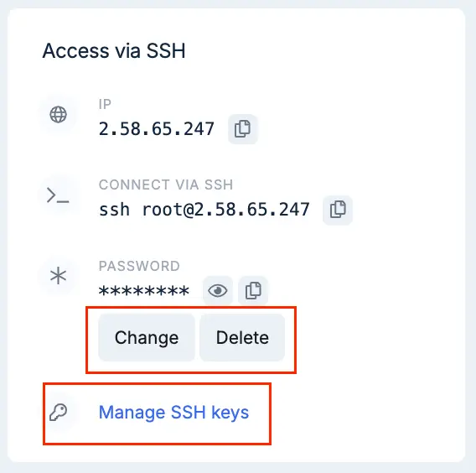This screenshot has height=473, width=476.
Task: Click root@2.58.65.247 in the connect command
Action: point(226,210)
